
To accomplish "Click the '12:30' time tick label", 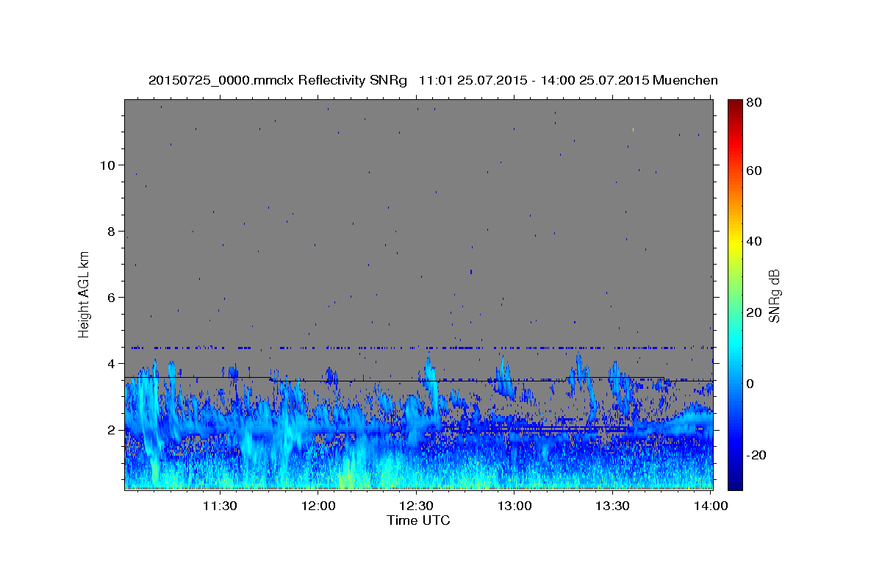I will [x=417, y=506].
